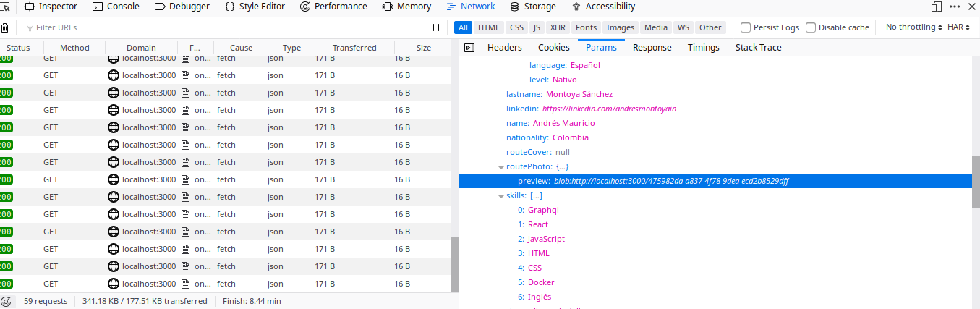Image resolution: width=980 pixels, height=309 pixels.
Task: Open the Response details tab
Action: pos(652,48)
